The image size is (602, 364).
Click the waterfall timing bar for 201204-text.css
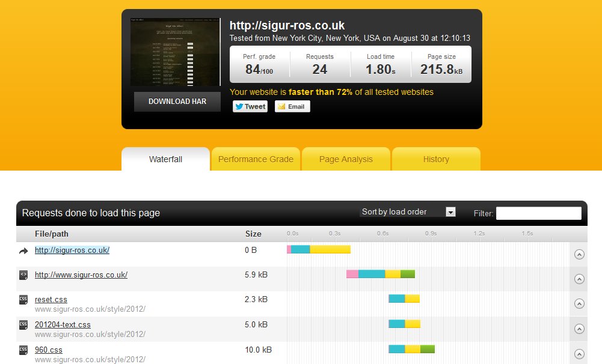pyautogui.click(x=405, y=324)
